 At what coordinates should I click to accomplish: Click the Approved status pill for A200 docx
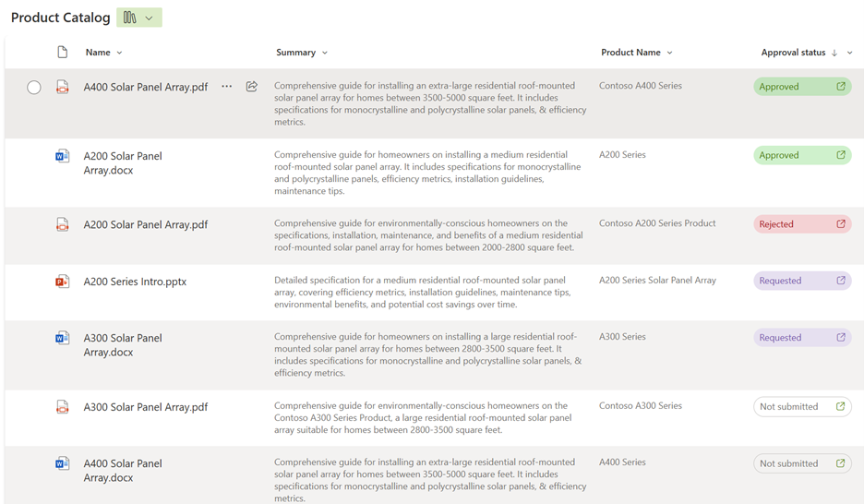tap(802, 155)
